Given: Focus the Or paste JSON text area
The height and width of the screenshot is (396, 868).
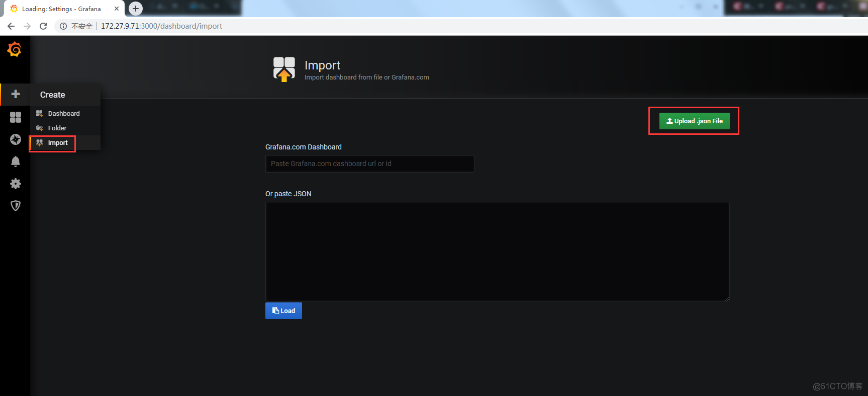Looking at the screenshot, I should coord(497,252).
